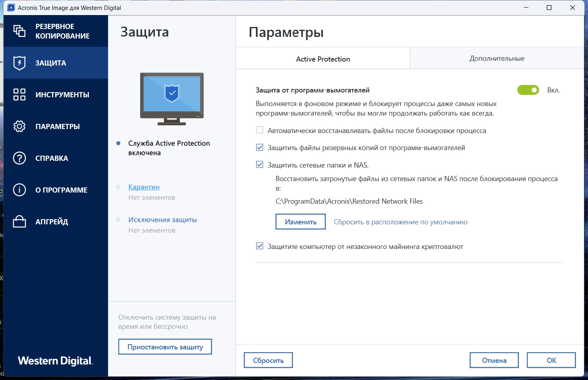Confirm settings with the OK button
The height and width of the screenshot is (380, 588).
(551, 360)
